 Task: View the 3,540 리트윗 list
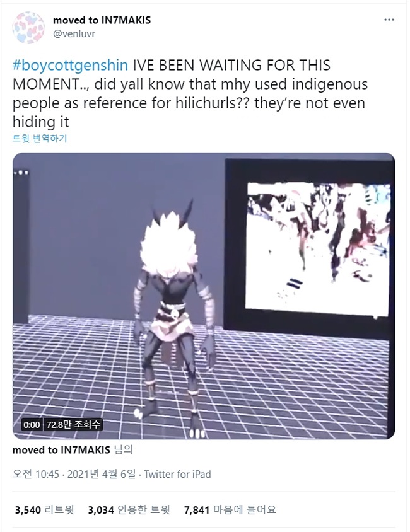click(x=44, y=510)
